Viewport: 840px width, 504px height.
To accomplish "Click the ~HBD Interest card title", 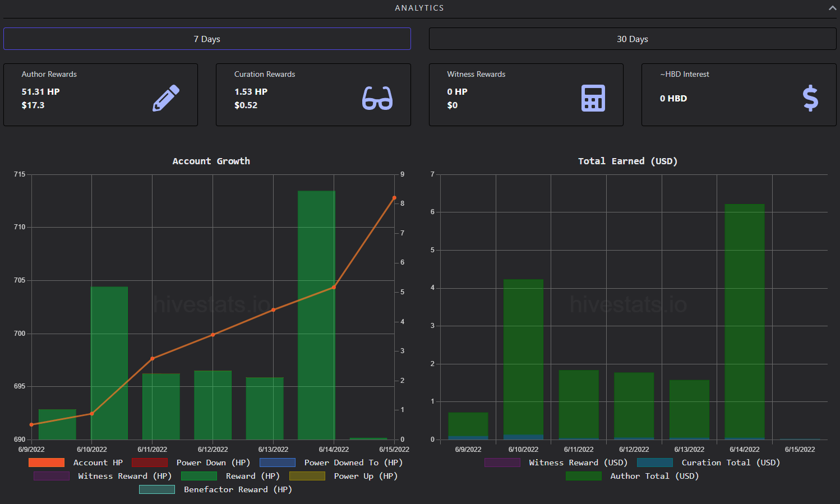I will point(685,74).
